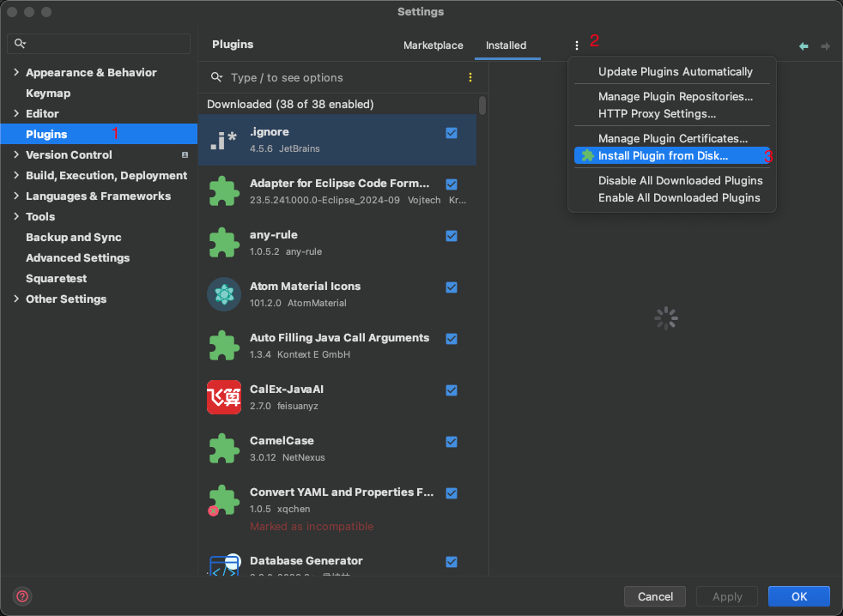This screenshot has width=843, height=616.
Task: Confirm with the OK button
Action: [798, 596]
